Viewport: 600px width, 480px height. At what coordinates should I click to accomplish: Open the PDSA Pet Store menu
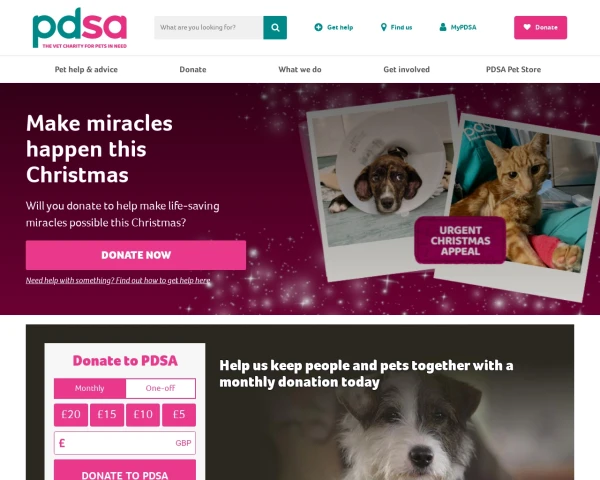coord(513,69)
